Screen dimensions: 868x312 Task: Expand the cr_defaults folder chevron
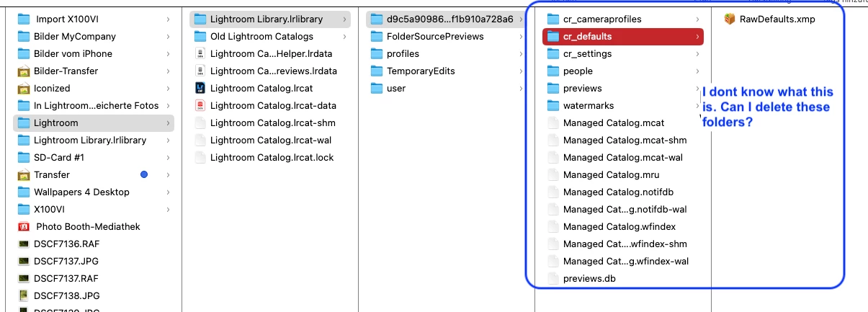[x=697, y=36]
